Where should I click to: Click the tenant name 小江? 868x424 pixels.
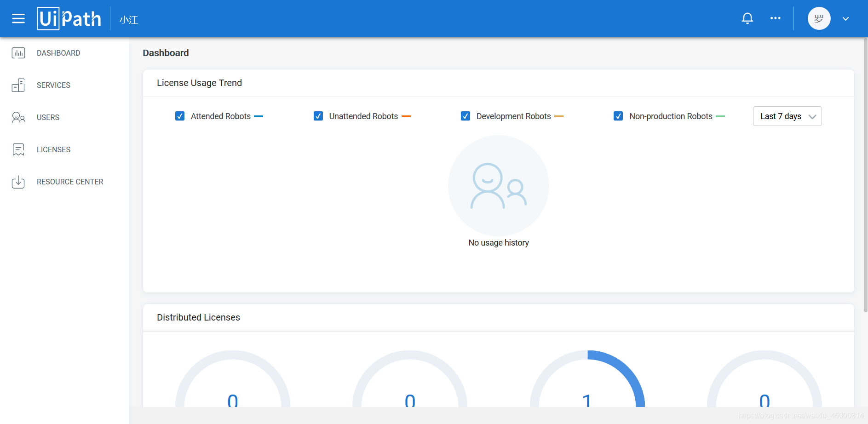[x=129, y=19]
